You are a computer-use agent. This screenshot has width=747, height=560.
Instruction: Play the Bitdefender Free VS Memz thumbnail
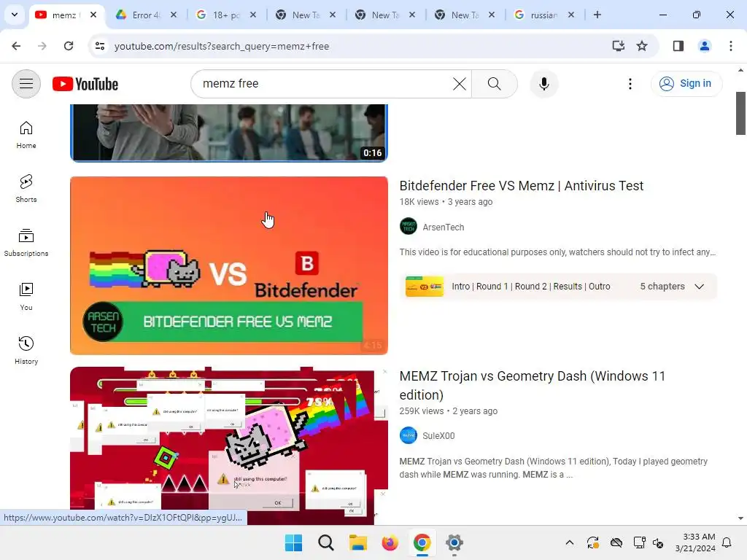click(228, 265)
